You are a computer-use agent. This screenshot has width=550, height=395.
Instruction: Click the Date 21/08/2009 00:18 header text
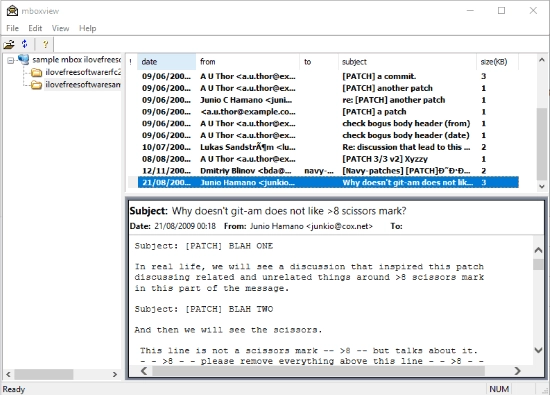173,226
